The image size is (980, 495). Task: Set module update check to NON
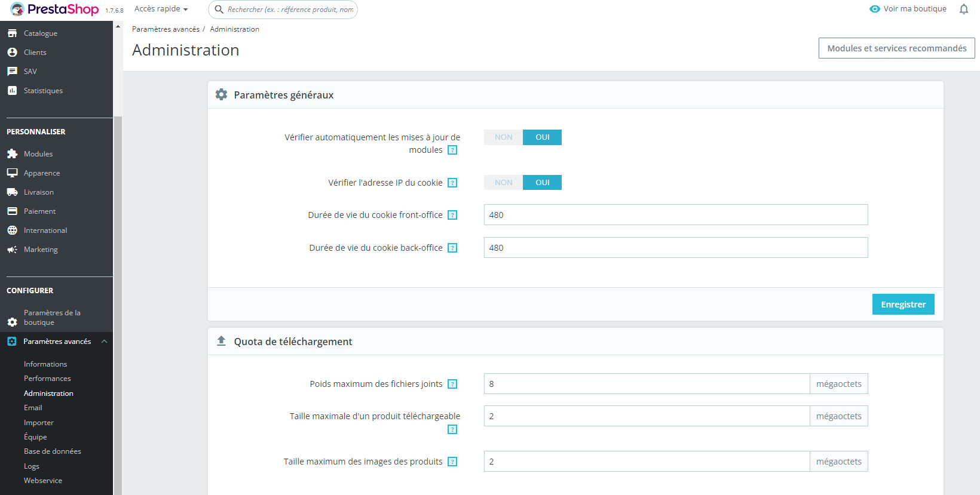point(503,137)
